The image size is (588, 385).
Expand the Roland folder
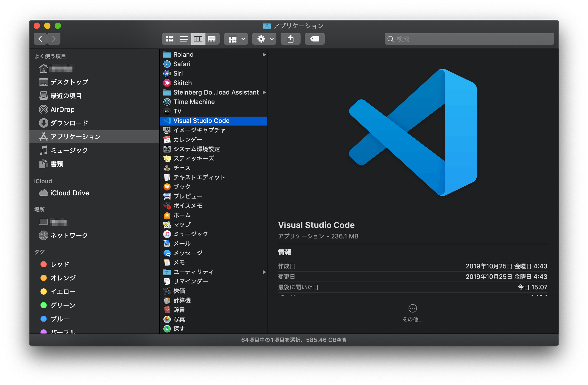point(264,54)
